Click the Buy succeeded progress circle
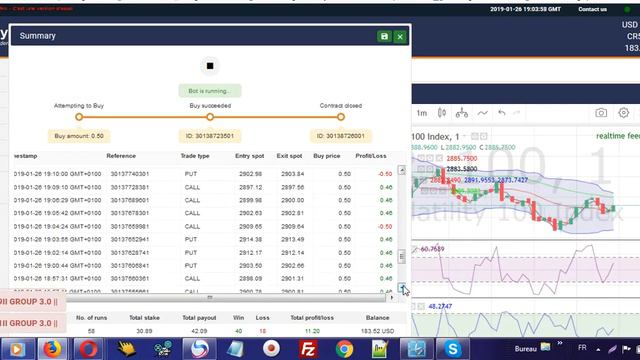 point(210,117)
